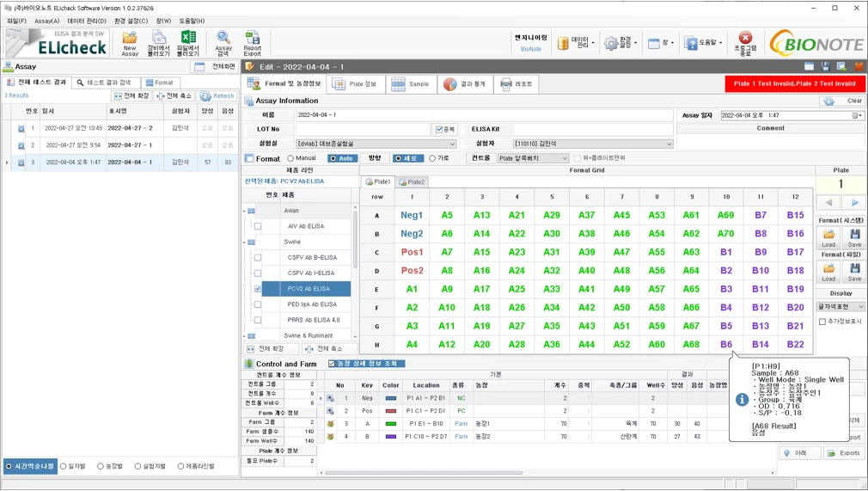Toggle 농장 상세 정보 조회 checkbox
The height and width of the screenshot is (491, 868).
332,364
